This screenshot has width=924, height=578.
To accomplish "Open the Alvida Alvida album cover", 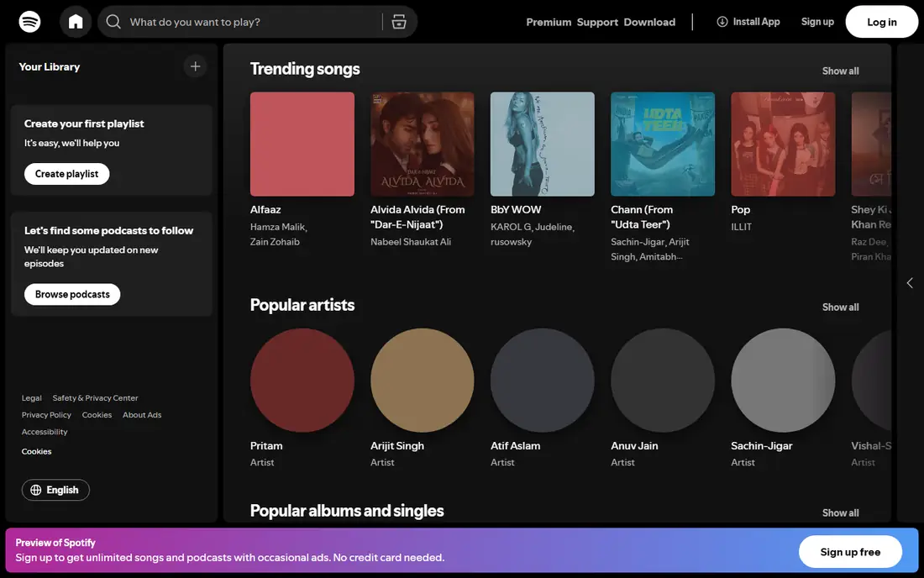I will [x=423, y=144].
